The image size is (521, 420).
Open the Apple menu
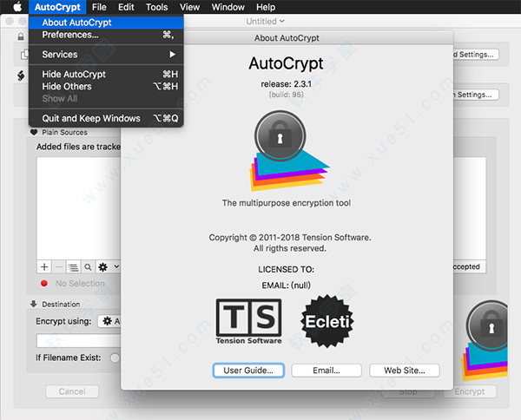[x=17, y=7]
